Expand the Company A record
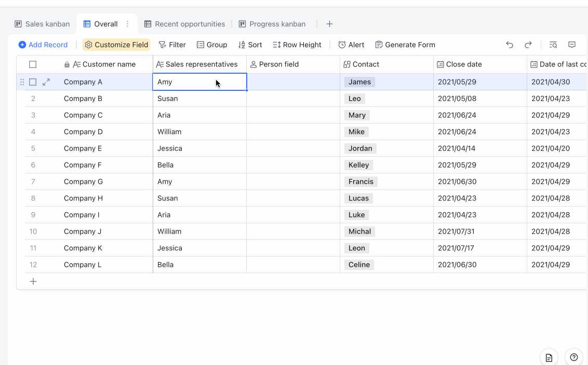Screen dimensions: 588x365 tap(46, 82)
